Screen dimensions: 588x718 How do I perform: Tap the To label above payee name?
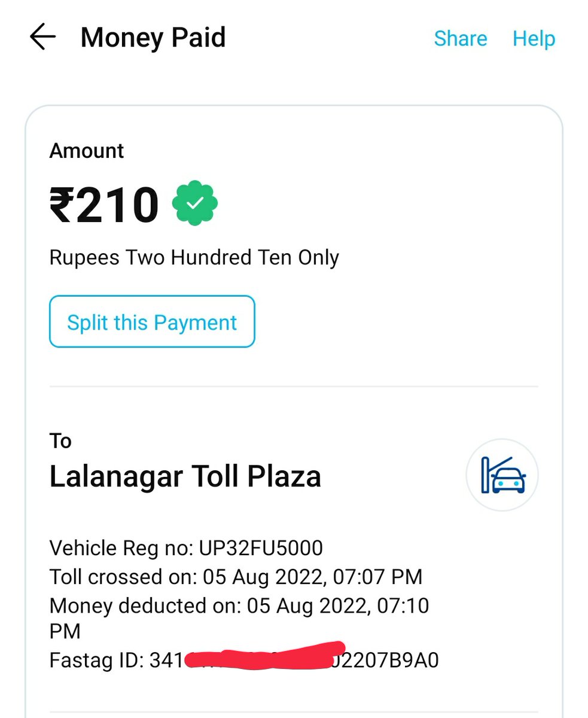click(x=60, y=441)
